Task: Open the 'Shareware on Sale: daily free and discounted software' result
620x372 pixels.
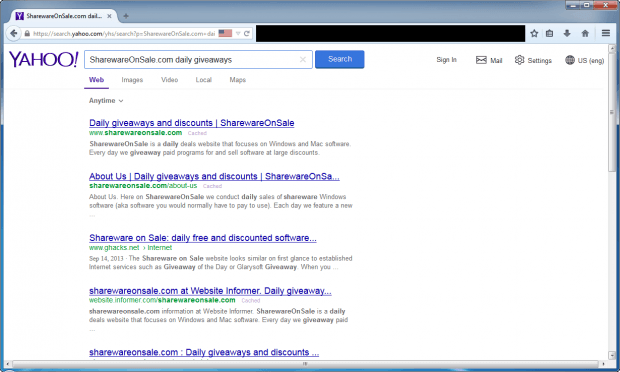Action: click(203, 238)
